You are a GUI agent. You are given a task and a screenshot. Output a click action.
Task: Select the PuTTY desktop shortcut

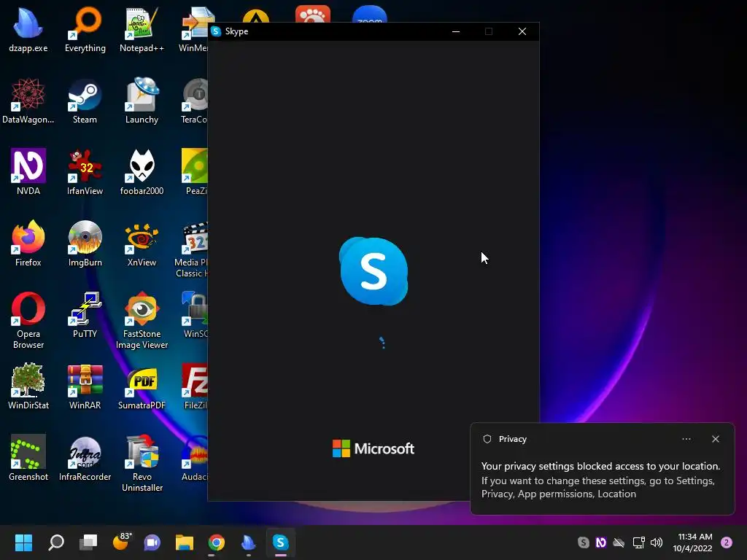point(85,315)
